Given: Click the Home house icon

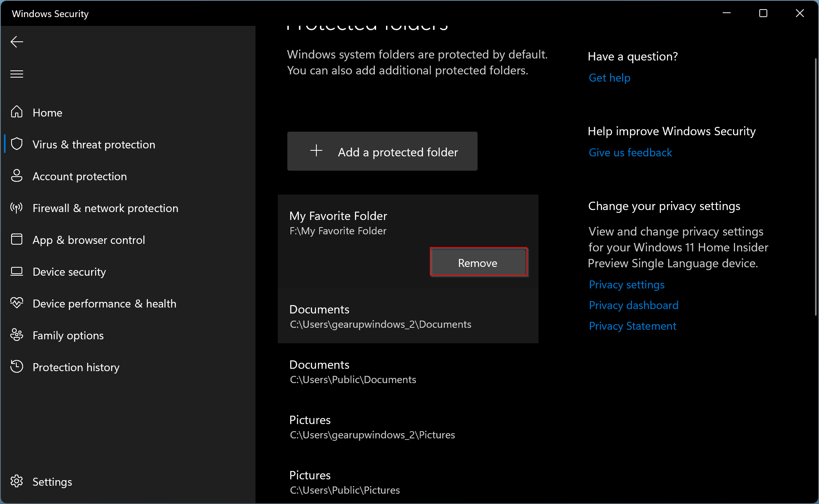Looking at the screenshot, I should 17,112.
